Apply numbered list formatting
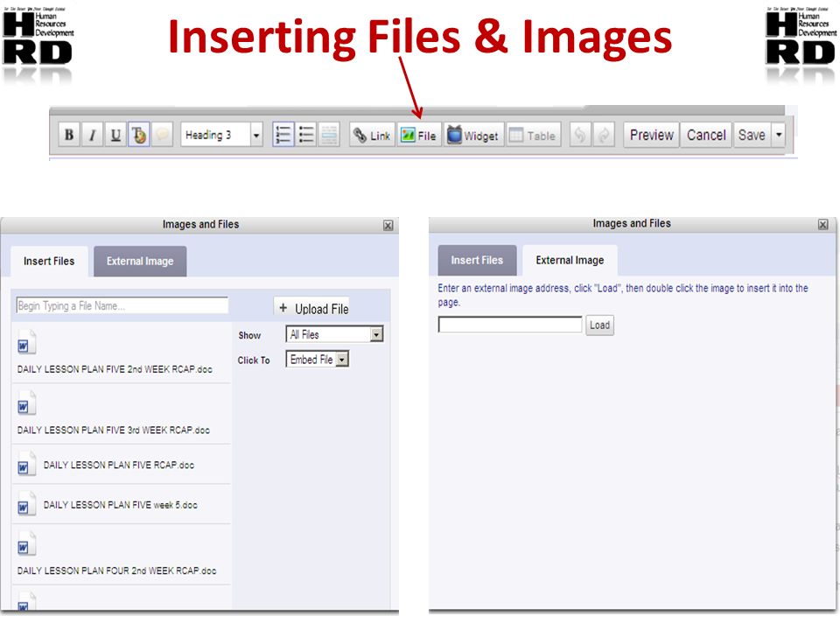Screen dimensions: 840x630 pyautogui.click(x=283, y=135)
